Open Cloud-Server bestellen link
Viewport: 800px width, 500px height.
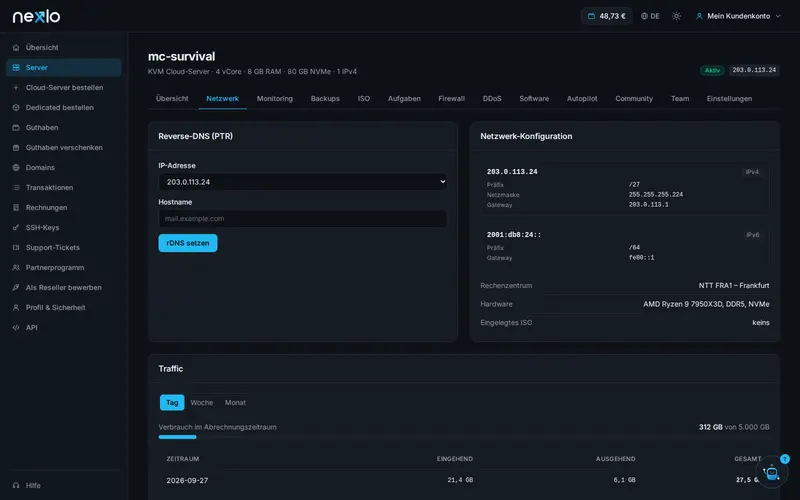pyautogui.click(x=64, y=87)
